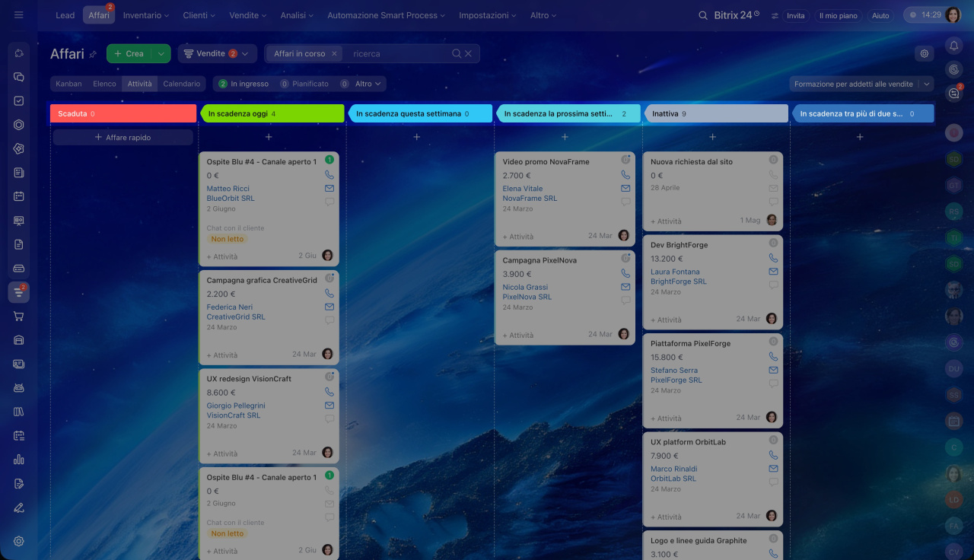Screen dimensions: 974x560
Task: Open the dropdown arrow next to Crea
Action: 161,54
